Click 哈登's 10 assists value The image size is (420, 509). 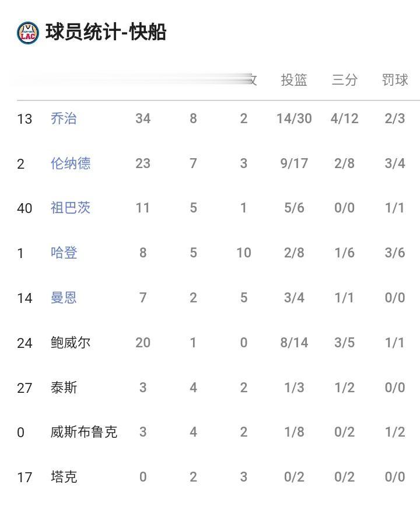coord(244,253)
